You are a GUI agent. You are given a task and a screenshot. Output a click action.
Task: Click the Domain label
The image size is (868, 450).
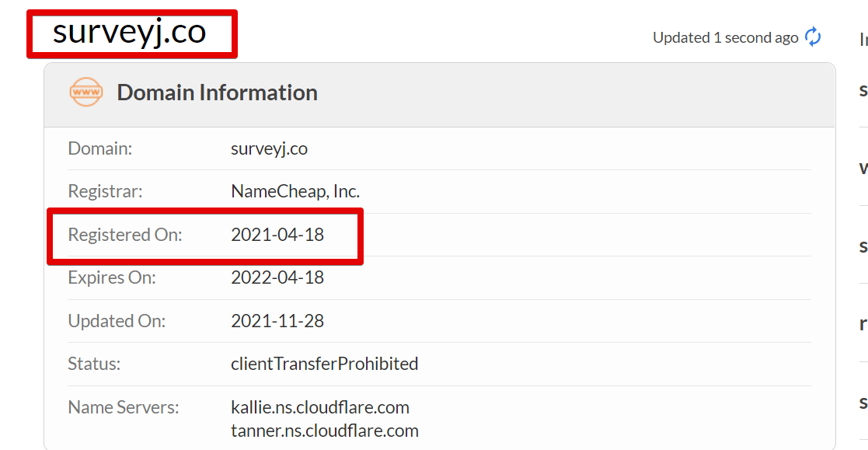pos(100,148)
